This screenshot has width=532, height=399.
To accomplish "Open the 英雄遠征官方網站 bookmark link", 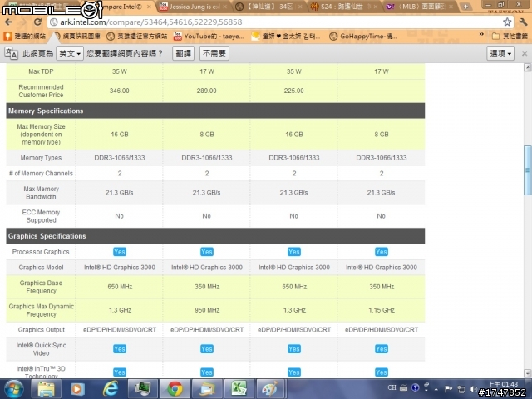I will pos(137,36).
